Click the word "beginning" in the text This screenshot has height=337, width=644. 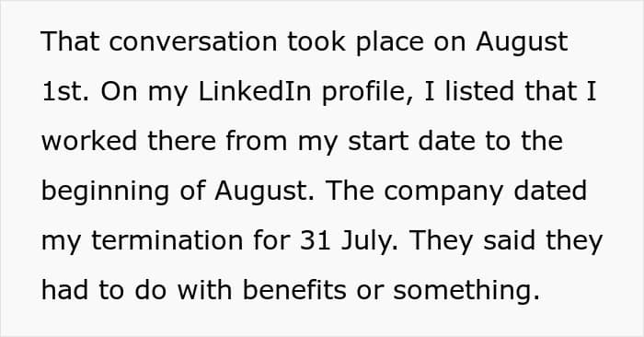(x=105, y=192)
